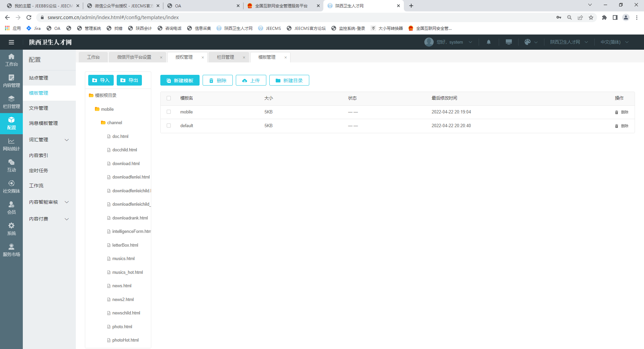Open 陕西卫生人才网 site dropdown
This screenshot has width=644, height=349.
pyautogui.click(x=569, y=42)
